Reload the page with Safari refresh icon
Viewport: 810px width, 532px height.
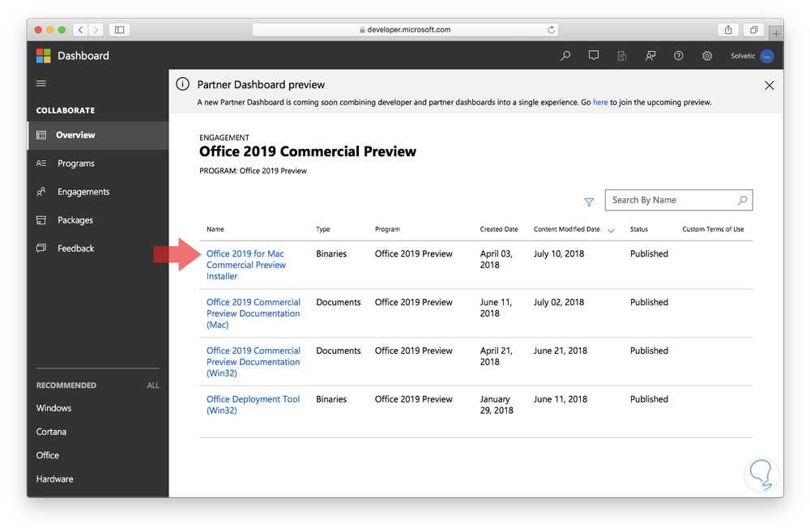click(551, 29)
